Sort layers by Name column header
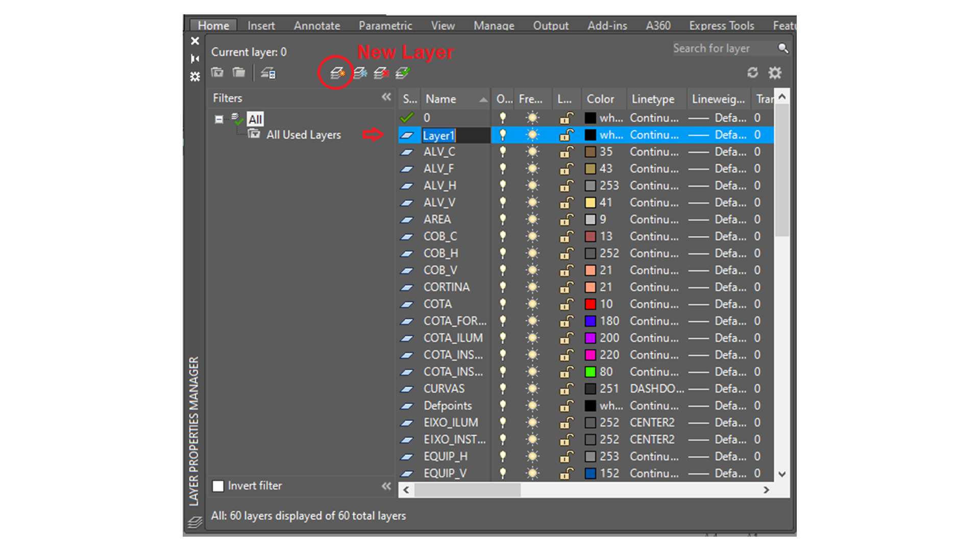Screen dimensions: 980x551 tap(455, 99)
